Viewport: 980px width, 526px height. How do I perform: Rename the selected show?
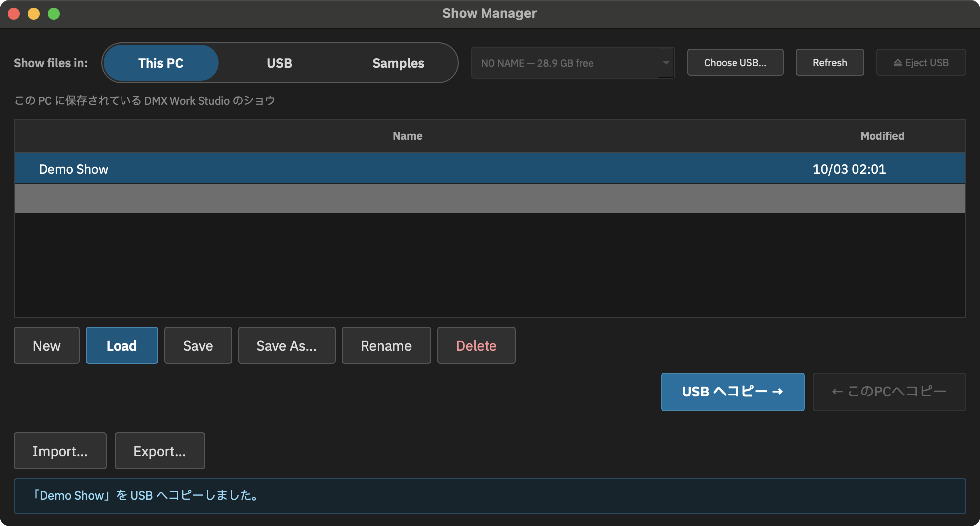[x=386, y=345]
